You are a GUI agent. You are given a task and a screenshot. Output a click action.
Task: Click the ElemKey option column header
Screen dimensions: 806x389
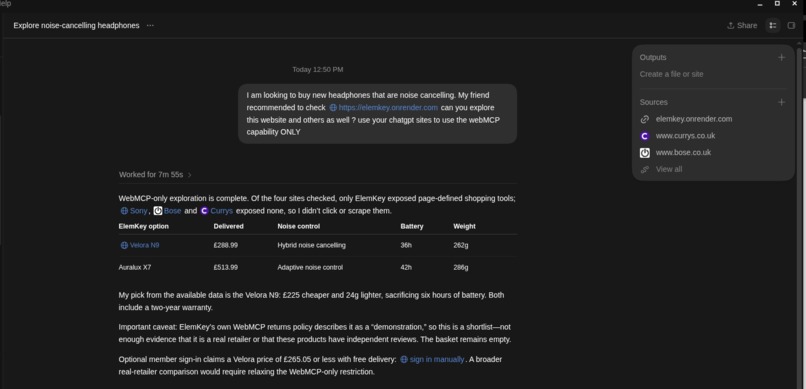click(143, 226)
